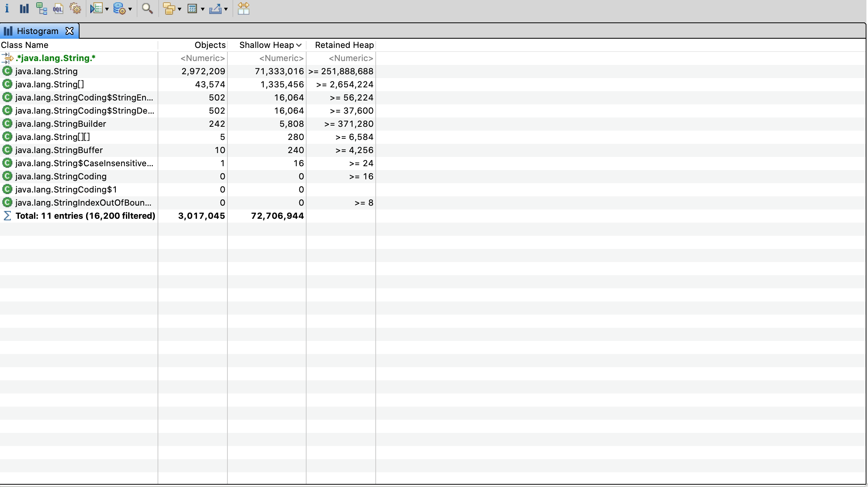Click the Total: 11 entries summary row
The height and width of the screenshot is (487, 868).
[x=188, y=216]
